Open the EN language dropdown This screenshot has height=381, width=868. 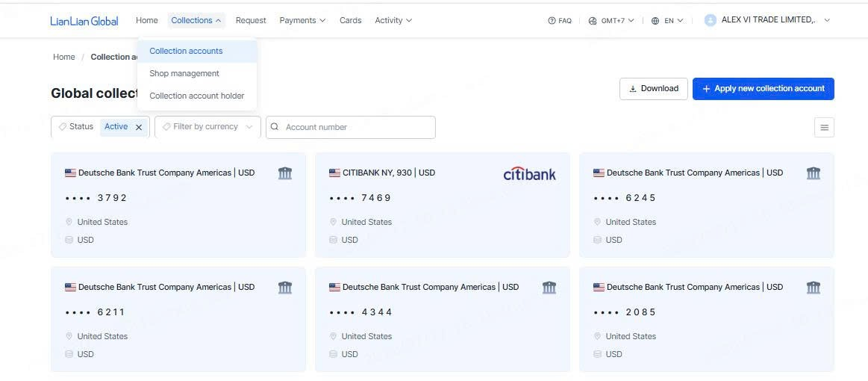(x=667, y=20)
